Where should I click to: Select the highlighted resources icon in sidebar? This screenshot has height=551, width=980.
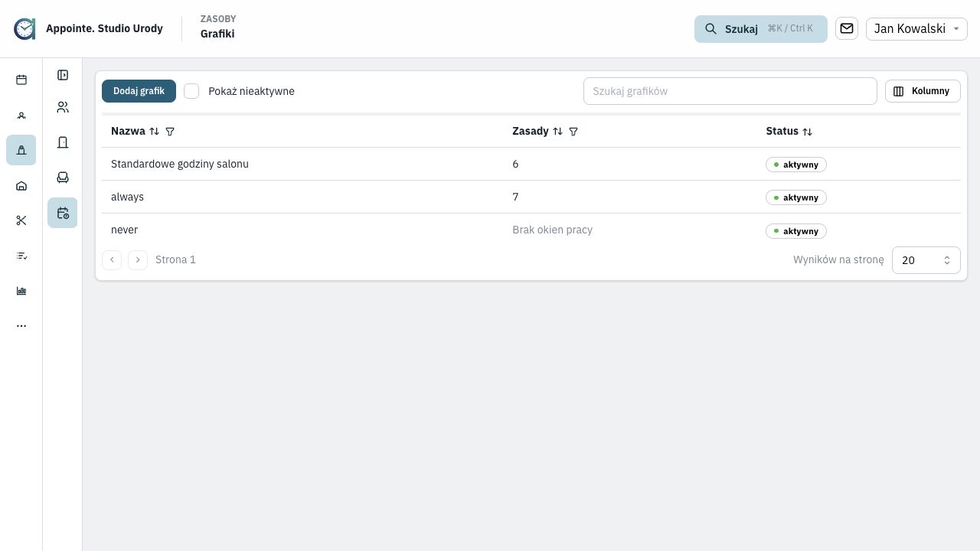(x=21, y=150)
